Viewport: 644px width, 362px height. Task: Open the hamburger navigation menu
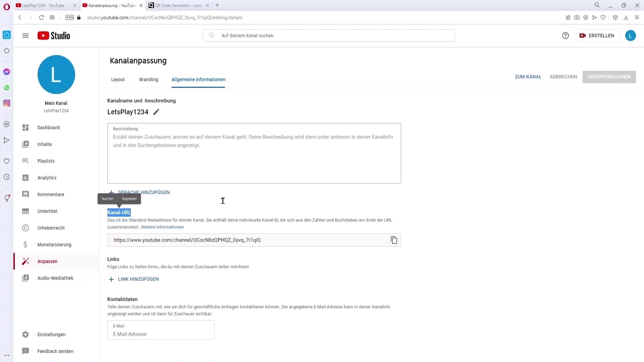tap(25, 36)
